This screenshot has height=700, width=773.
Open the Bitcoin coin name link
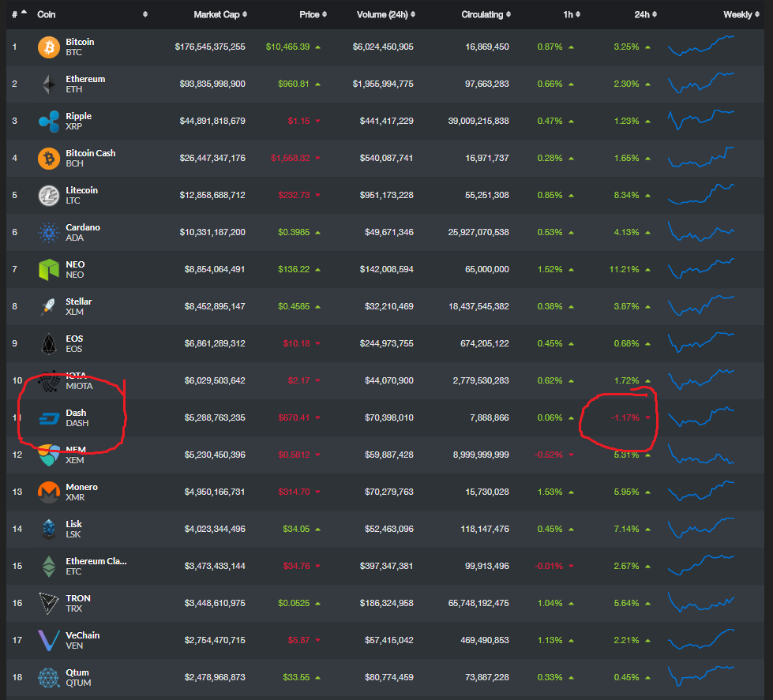[x=80, y=42]
